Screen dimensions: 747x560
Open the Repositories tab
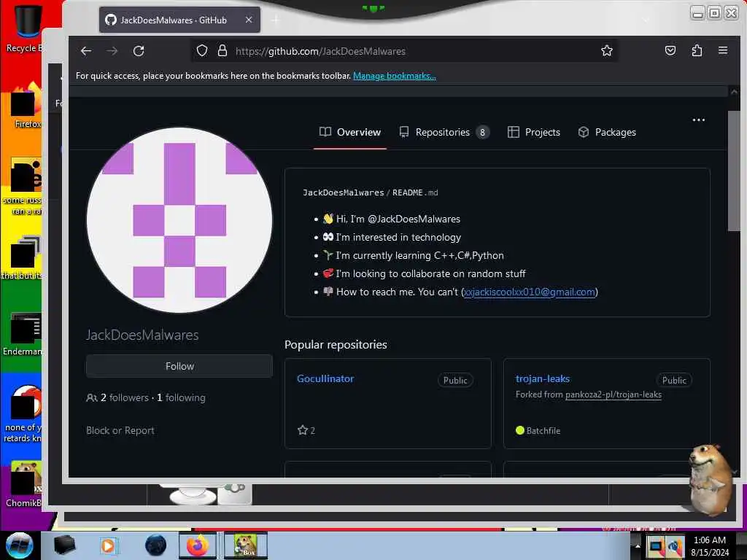coord(444,133)
